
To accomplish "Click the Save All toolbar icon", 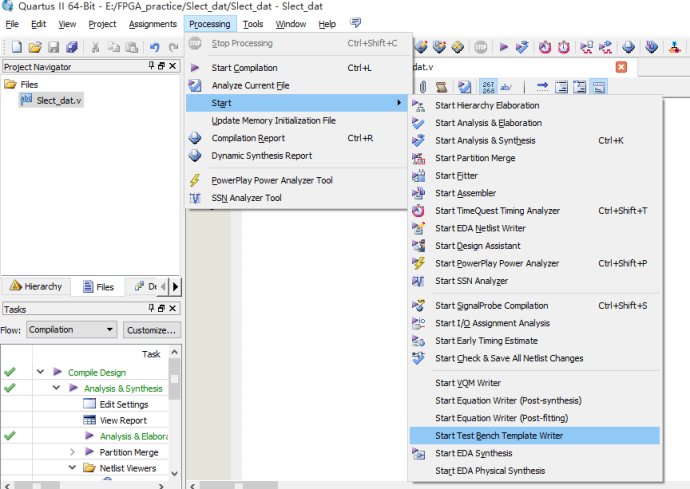I will tap(72, 47).
